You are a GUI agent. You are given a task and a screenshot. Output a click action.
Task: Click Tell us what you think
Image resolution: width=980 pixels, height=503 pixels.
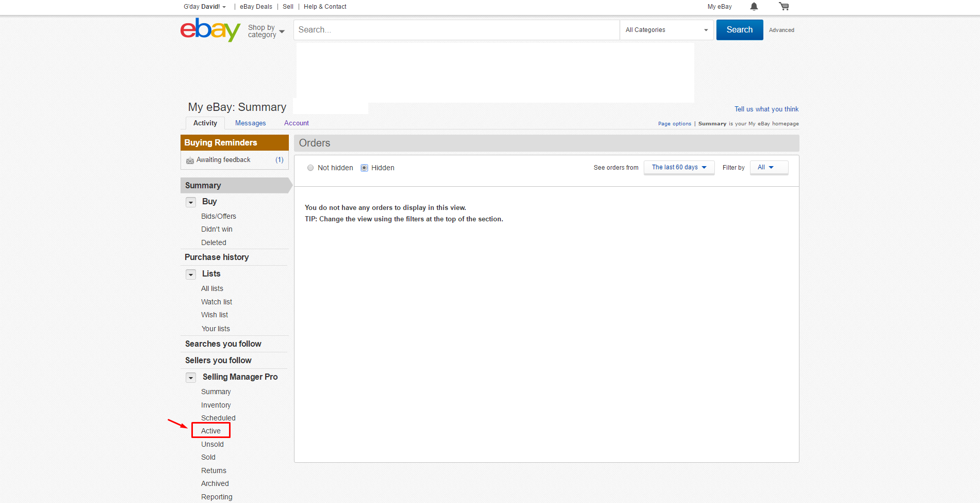(766, 109)
